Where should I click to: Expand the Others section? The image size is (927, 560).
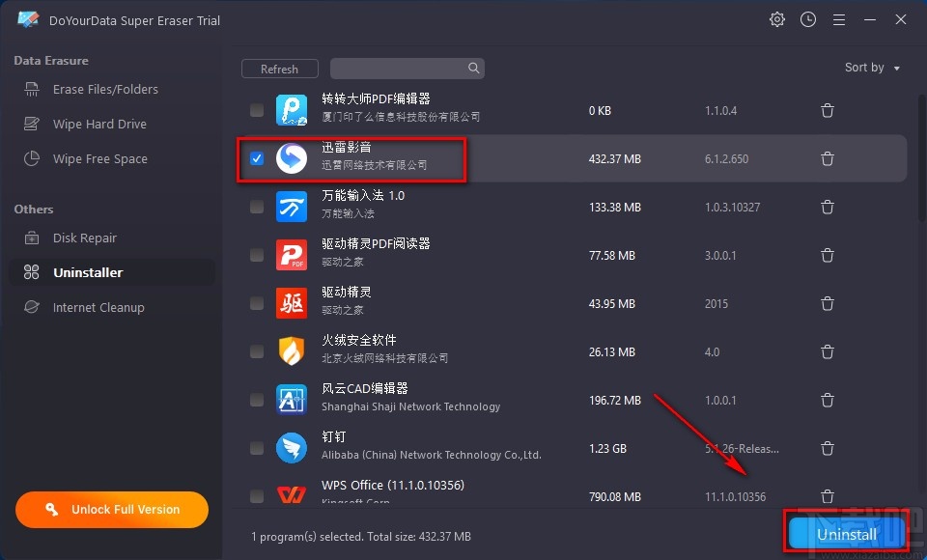[33, 209]
